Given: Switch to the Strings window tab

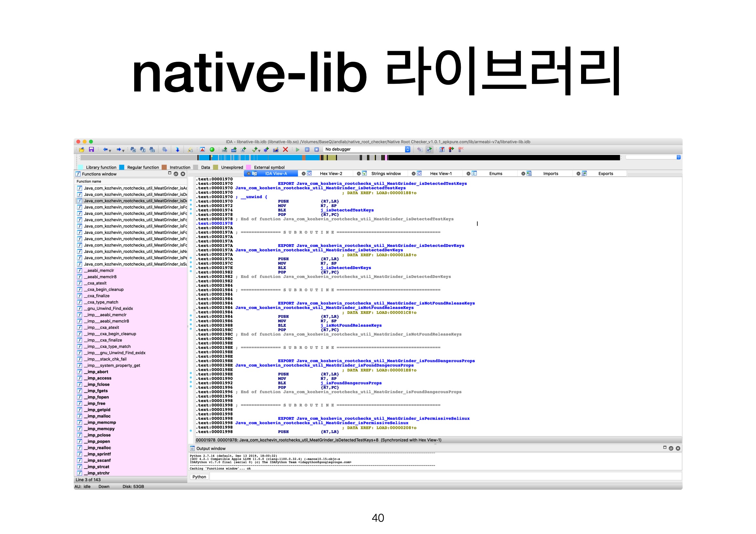Looking at the screenshot, I should click(386, 174).
